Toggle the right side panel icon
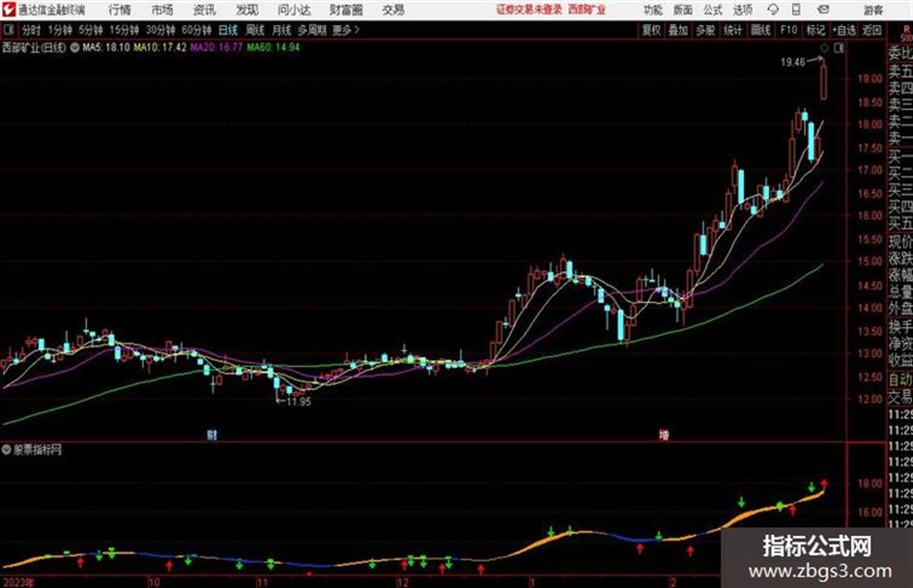Viewport: 913px width, 588px height. [x=839, y=48]
